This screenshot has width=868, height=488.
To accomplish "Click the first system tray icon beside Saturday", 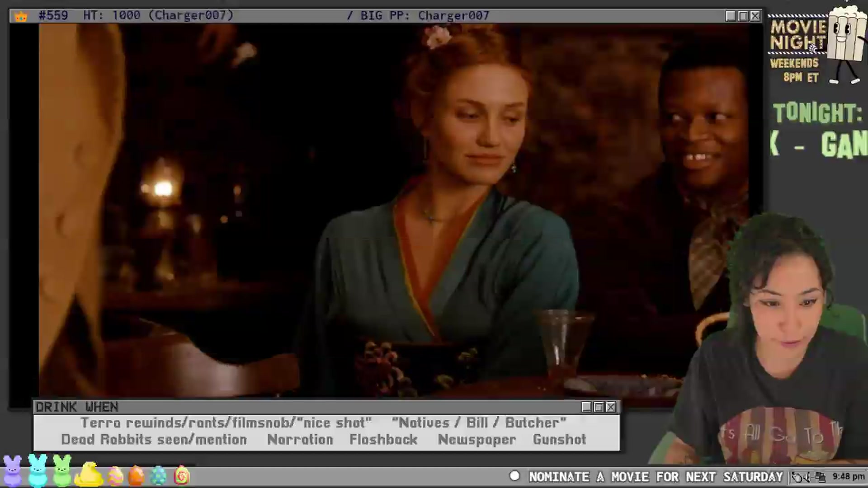I will coord(797,477).
